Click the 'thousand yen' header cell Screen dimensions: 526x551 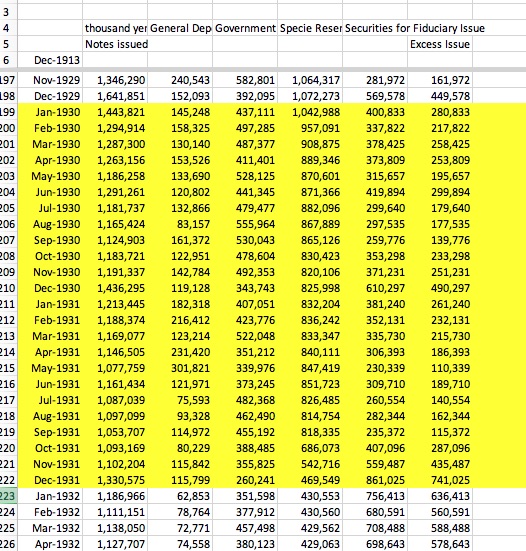pyautogui.click(x=115, y=28)
